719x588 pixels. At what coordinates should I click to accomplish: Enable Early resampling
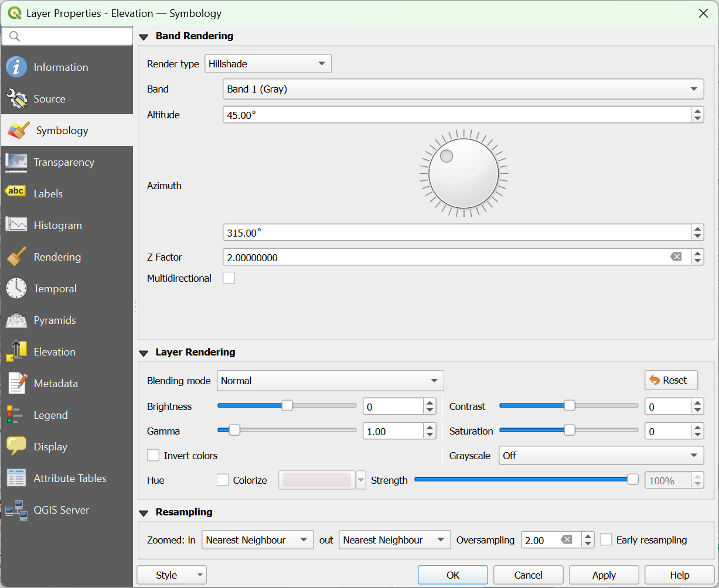pyautogui.click(x=605, y=540)
